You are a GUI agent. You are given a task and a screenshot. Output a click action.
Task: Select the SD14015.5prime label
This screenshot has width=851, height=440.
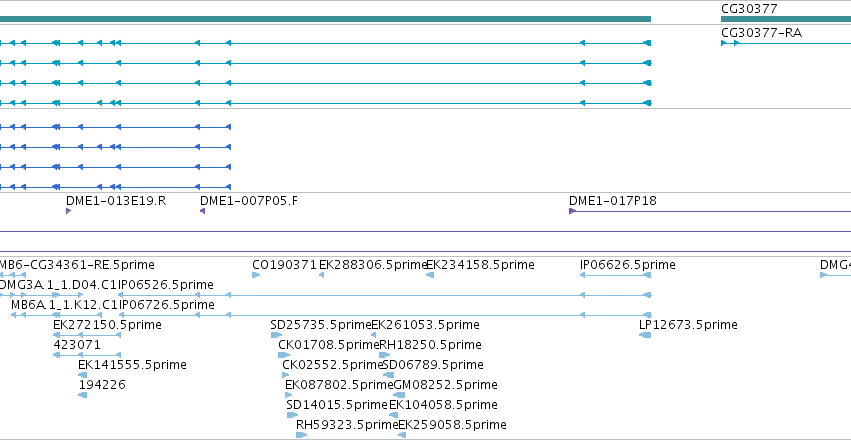[x=337, y=405]
